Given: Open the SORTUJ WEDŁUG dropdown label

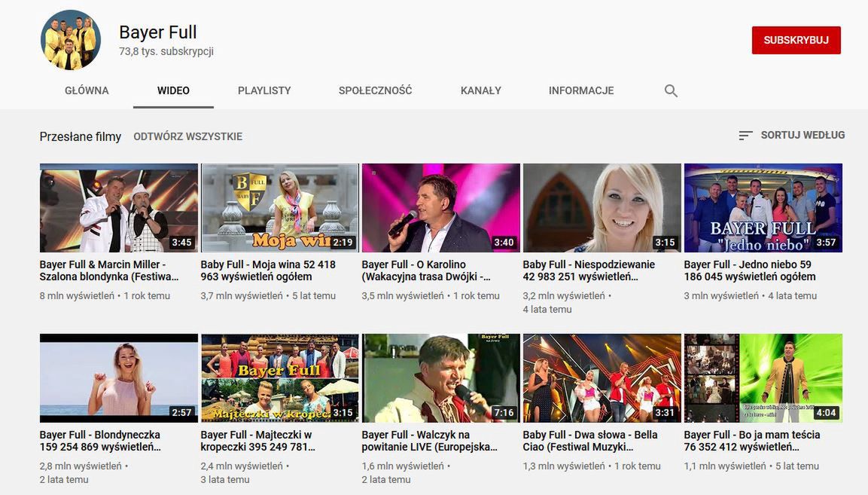Looking at the screenshot, I should pyautogui.click(x=803, y=135).
